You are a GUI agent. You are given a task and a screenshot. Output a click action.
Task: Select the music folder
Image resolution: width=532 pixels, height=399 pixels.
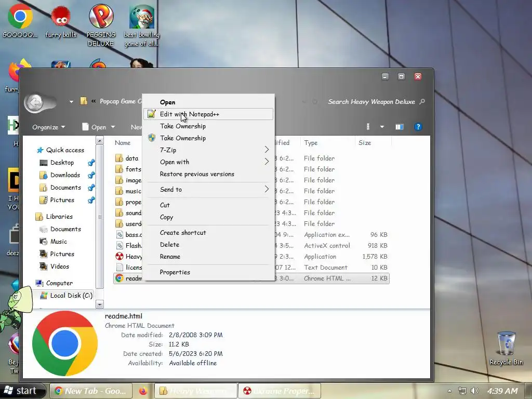click(128, 191)
